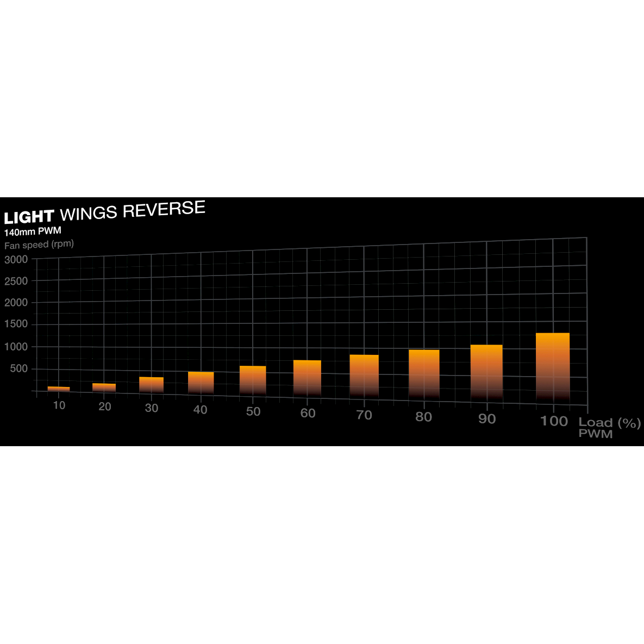Select the orange bar at 40% load
644x644 pixels.
point(201,383)
